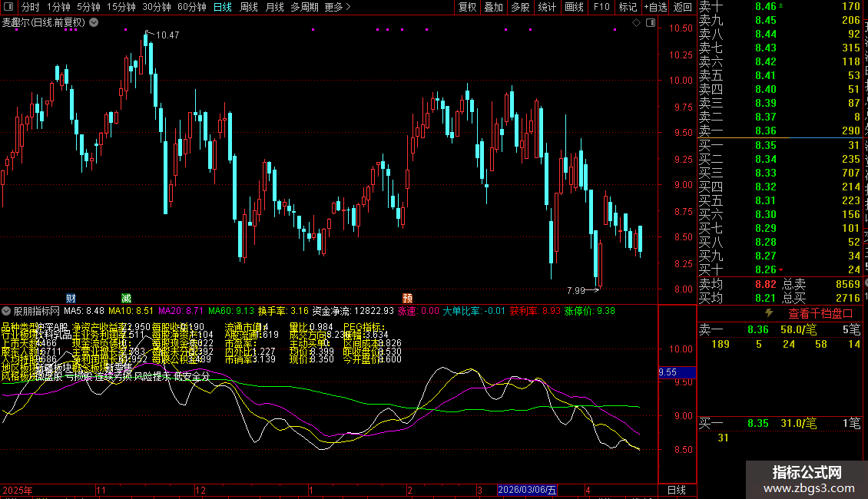Screen dimensions: 868x499
Task: Select the 30分钟 period
Action: tap(156, 7)
